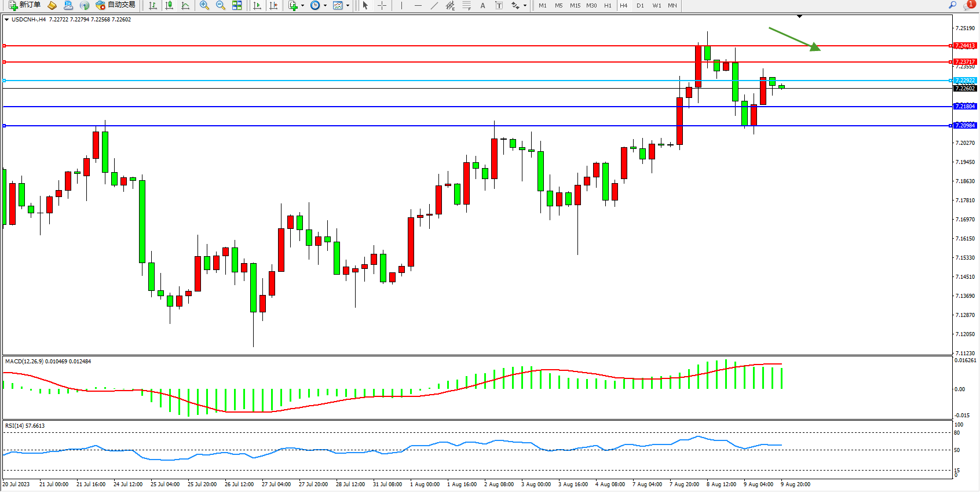Select the horizontal line drawing tool
Image resolution: width=980 pixels, height=492 pixels.
pyautogui.click(x=418, y=5)
